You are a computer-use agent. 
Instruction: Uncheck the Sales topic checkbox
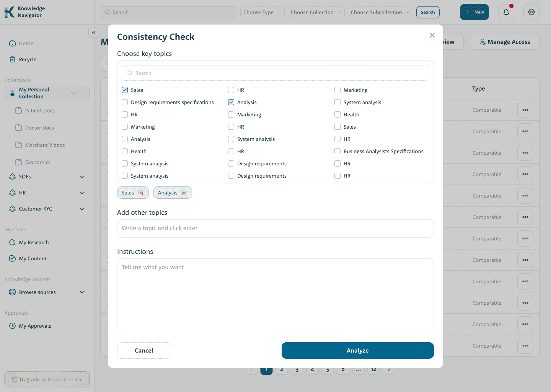tap(125, 90)
